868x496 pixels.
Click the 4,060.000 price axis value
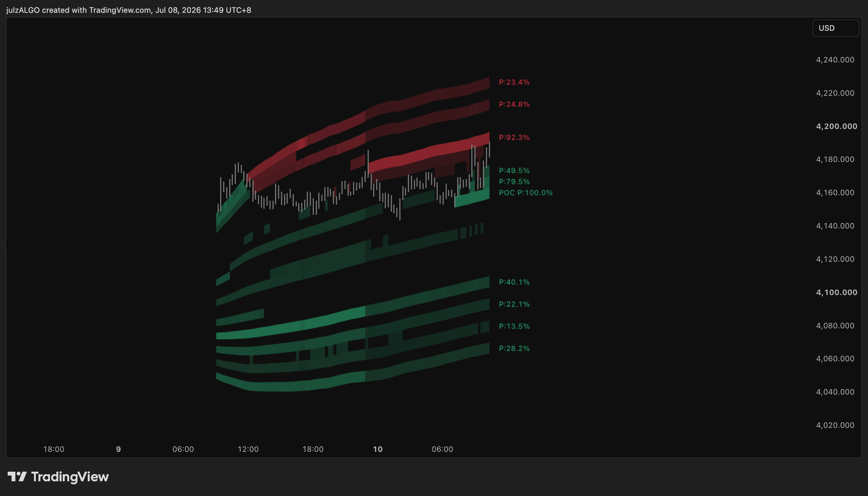tap(835, 359)
